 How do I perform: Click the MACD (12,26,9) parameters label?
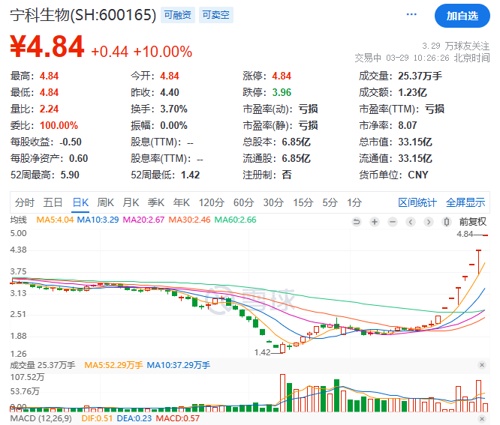pos(41,419)
